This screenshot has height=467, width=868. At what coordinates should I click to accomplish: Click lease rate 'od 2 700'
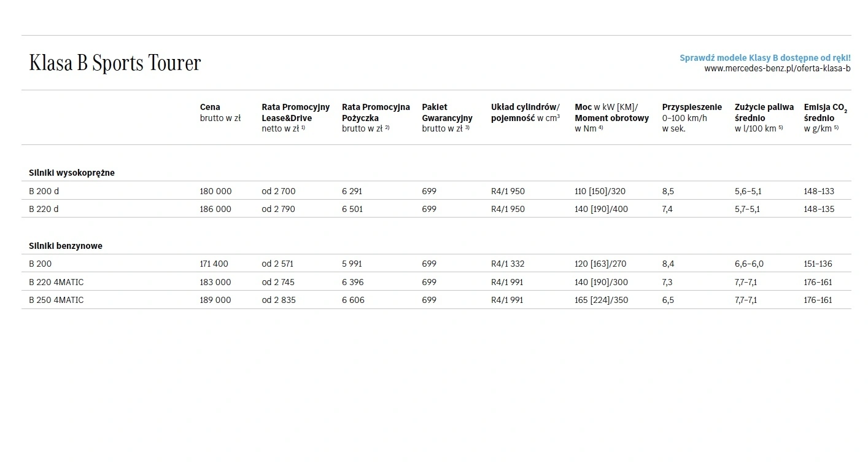coord(278,191)
